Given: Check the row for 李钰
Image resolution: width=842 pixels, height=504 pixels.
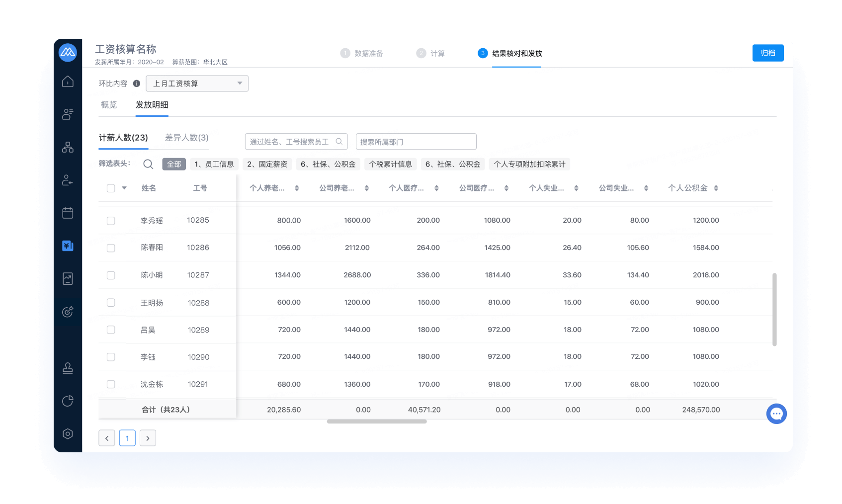Looking at the screenshot, I should click(x=111, y=357).
